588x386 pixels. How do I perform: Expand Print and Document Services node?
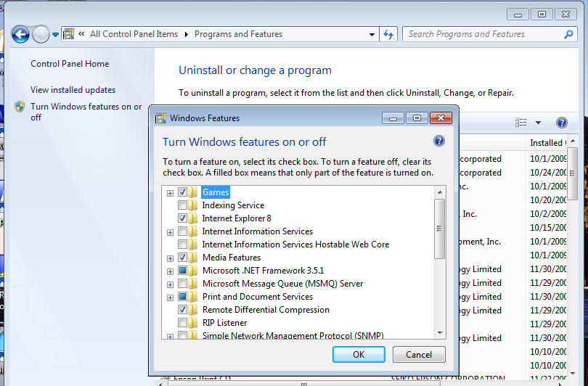coord(170,298)
